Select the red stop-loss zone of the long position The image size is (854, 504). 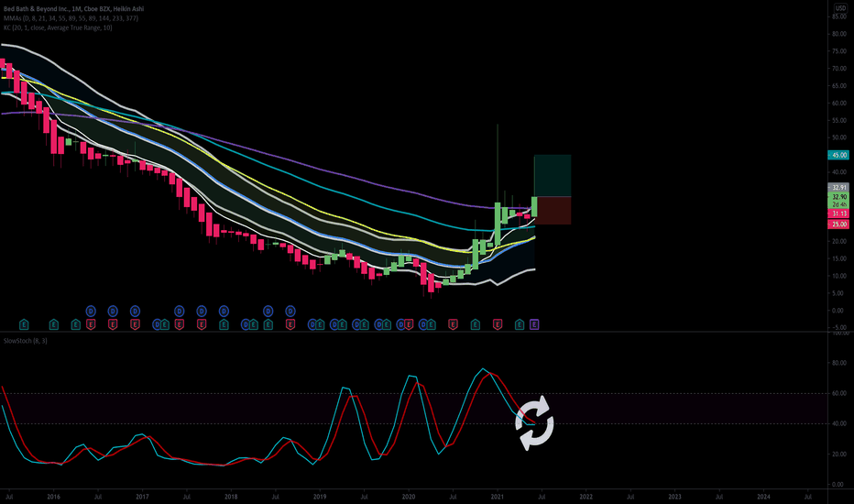click(553, 211)
